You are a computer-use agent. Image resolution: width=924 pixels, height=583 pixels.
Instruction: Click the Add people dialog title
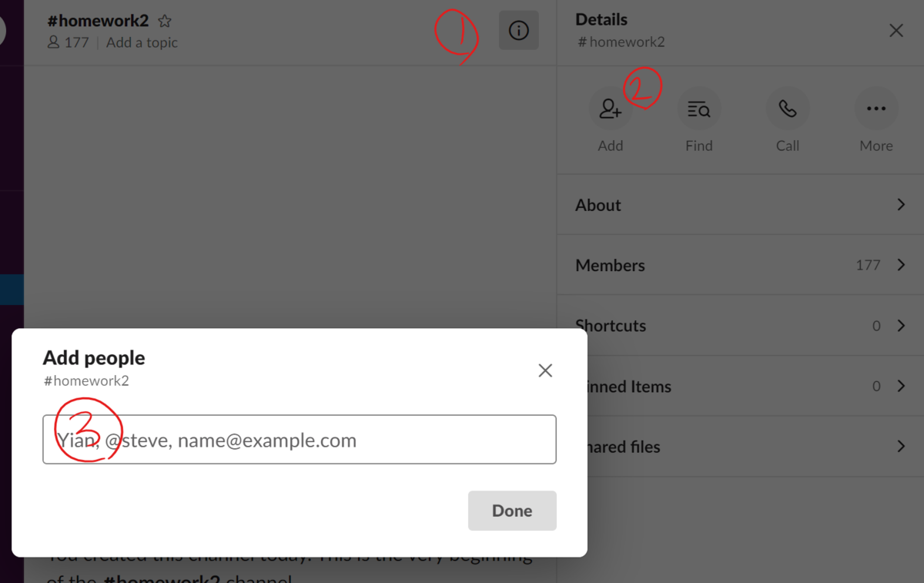[94, 357]
